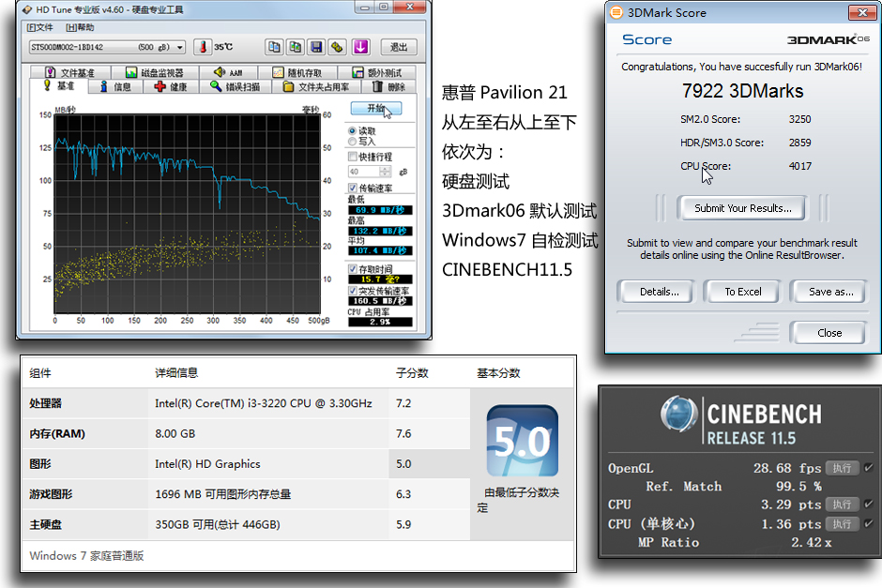Click the 5.9 subscore for 主硬盘
This screenshot has height=588, width=882.
coord(403,524)
